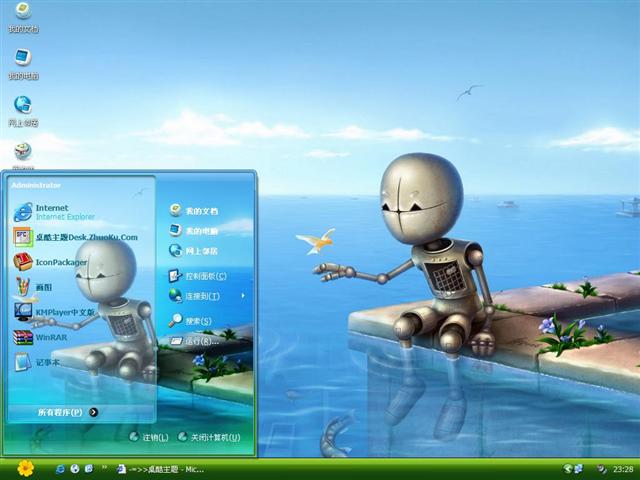
Task: Click the volume tray icon
Action: (602, 469)
